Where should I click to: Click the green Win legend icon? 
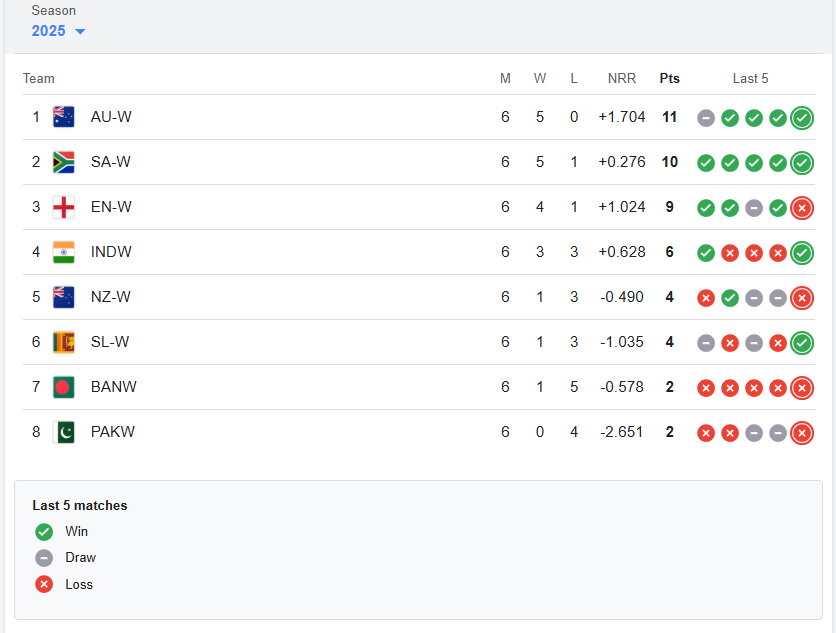pos(44,532)
